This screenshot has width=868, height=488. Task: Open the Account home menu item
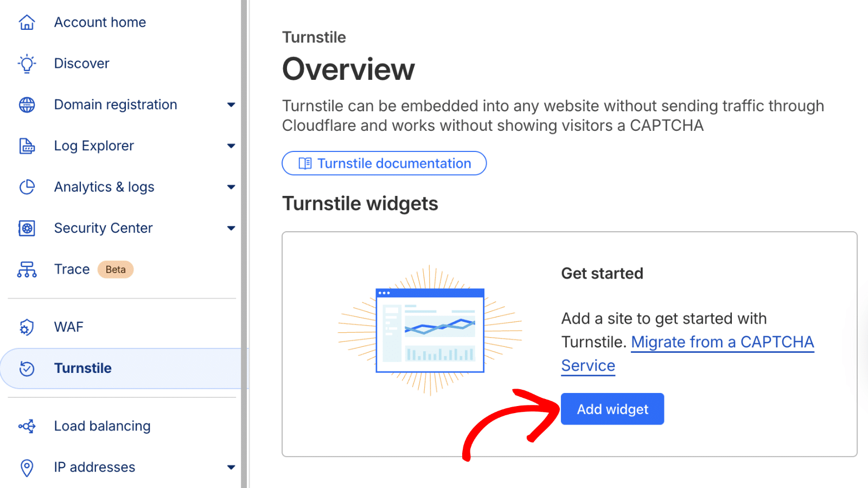point(100,22)
